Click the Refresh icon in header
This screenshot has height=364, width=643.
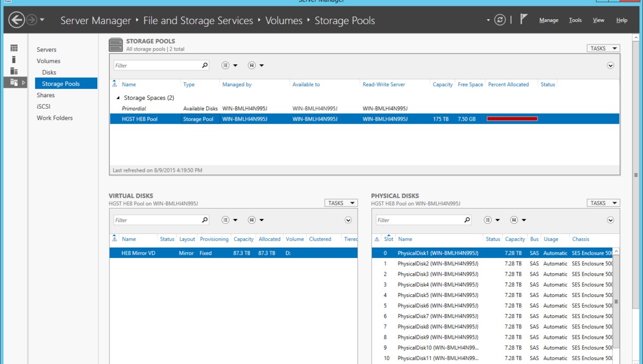(x=500, y=20)
